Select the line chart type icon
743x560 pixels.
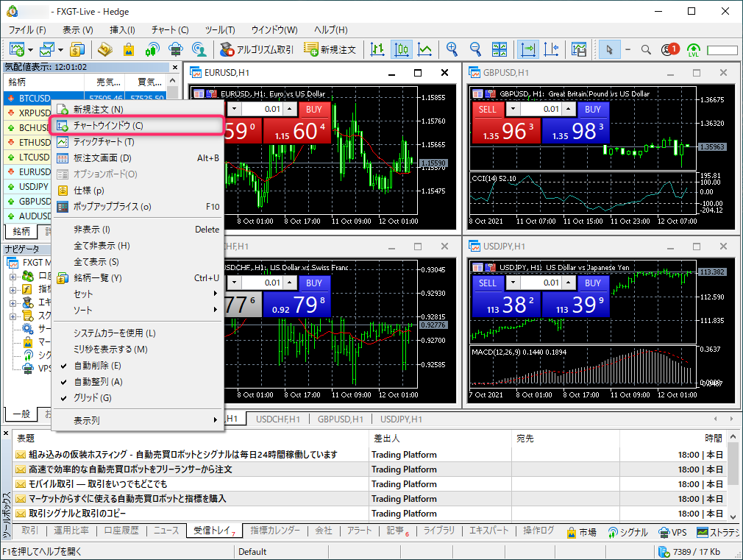tap(425, 49)
